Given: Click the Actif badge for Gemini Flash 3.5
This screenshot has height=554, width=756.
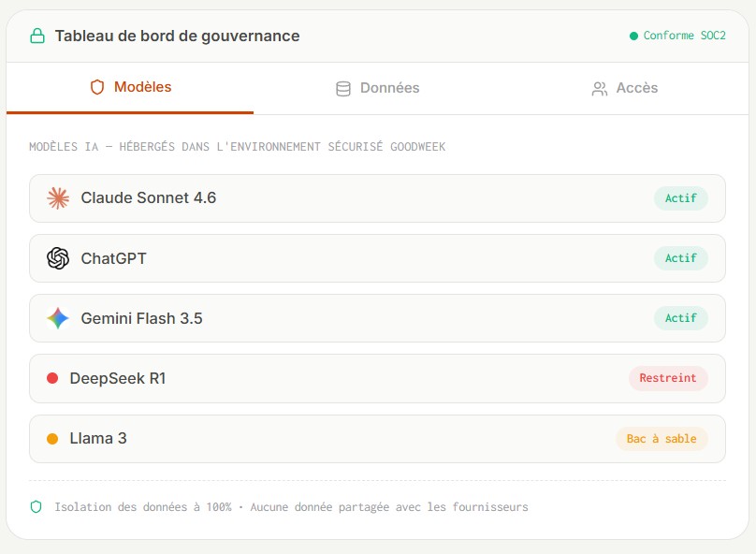Looking at the screenshot, I should click(x=681, y=318).
